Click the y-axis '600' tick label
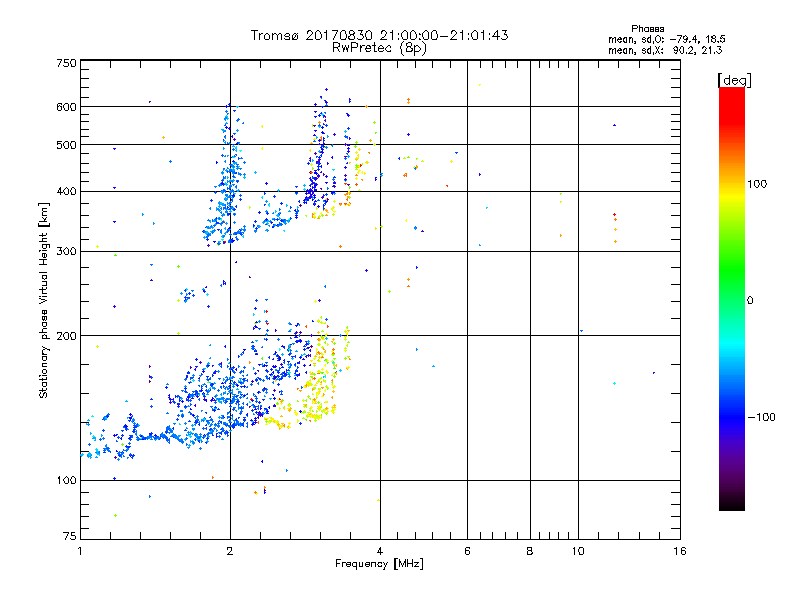Viewport: 800px width, 600px height. coord(66,107)
